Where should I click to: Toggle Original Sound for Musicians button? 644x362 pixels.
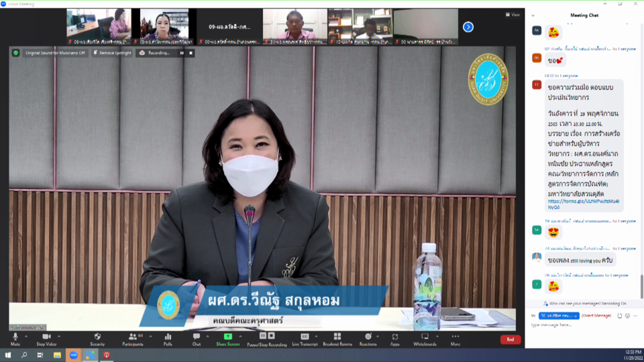(x=55, y=53)
